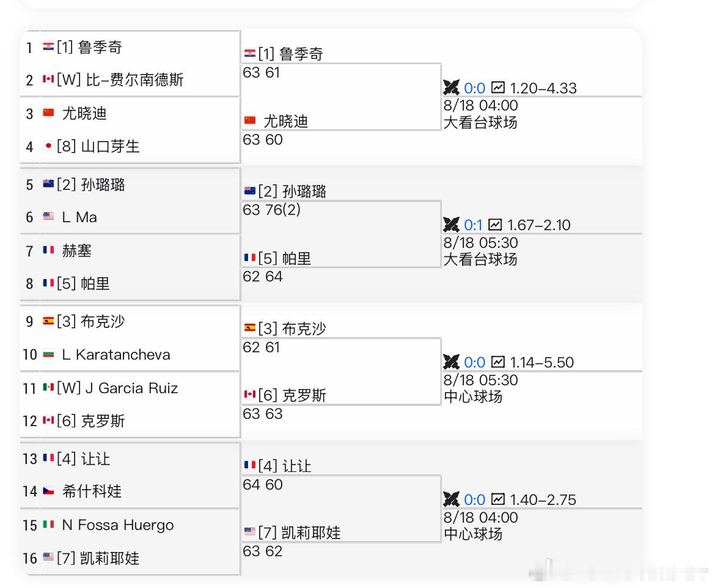Click second-round player 尤晓迪 with 63 60 score
Image resolution: width=715 pixels, height=588 pixels.
tap(285, 121)
